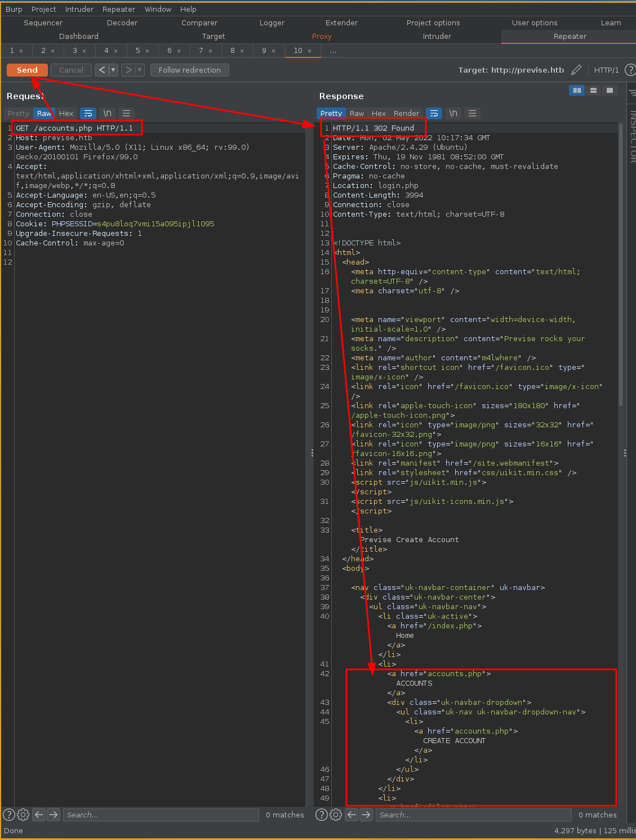
Task: Open help icon next to HTTP/1
Action: [x=630, y=70]
